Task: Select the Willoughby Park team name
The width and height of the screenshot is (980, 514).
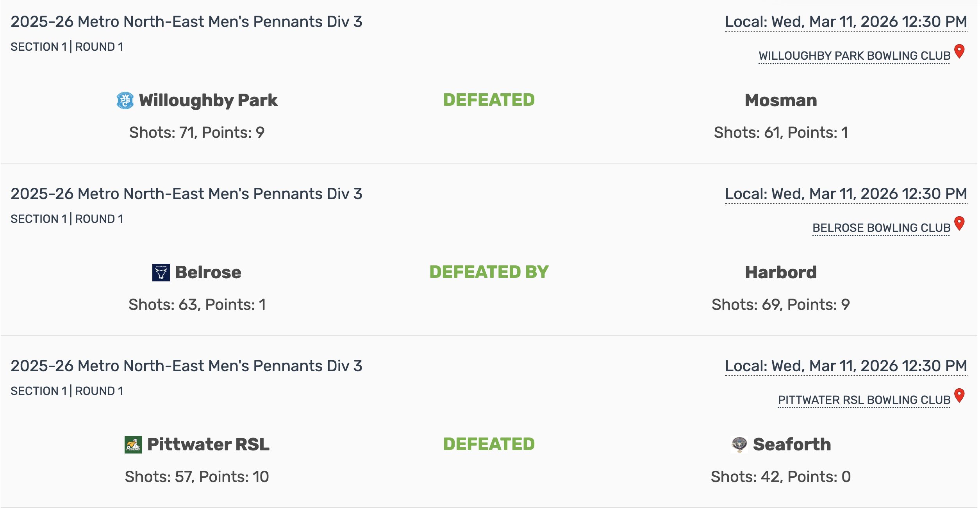Action: [x=208, y=100]
